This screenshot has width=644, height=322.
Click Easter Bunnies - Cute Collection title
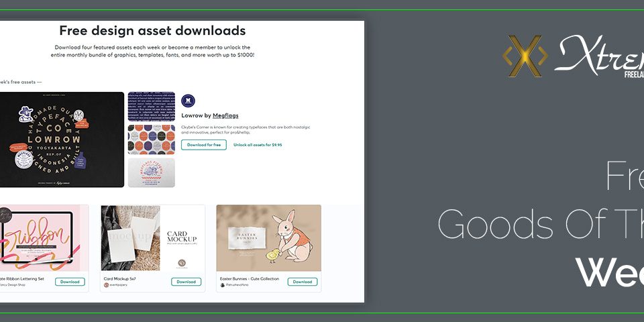pyautogui.click(x=250, y=278)
